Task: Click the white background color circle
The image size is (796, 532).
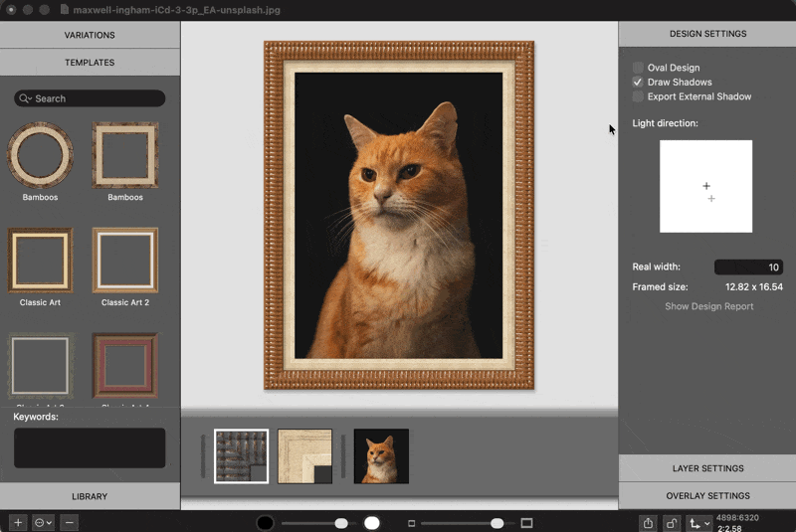Action: pos(372,523)
